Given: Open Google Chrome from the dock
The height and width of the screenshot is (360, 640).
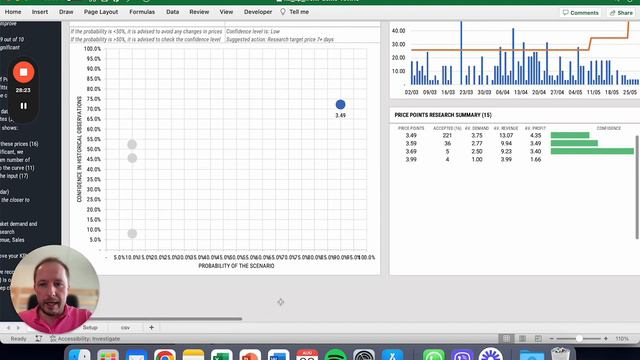Looking at the screenshot, I should click(x=165, y=355).
